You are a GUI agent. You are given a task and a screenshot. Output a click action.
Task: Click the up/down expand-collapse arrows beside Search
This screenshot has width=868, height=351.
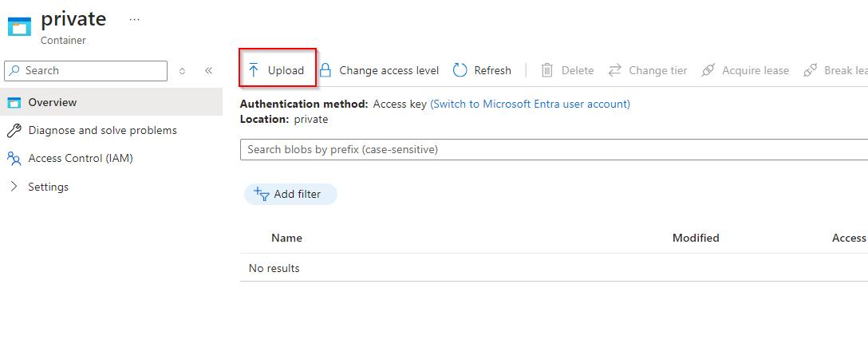[x=183, y=70]
